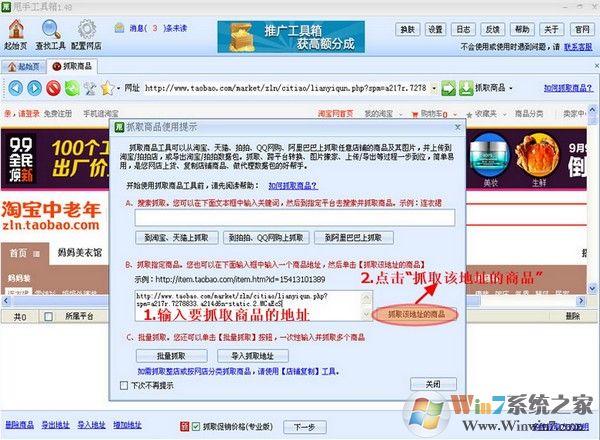Click the favorites star icon
600x440 pixels.
click(108, 88)
